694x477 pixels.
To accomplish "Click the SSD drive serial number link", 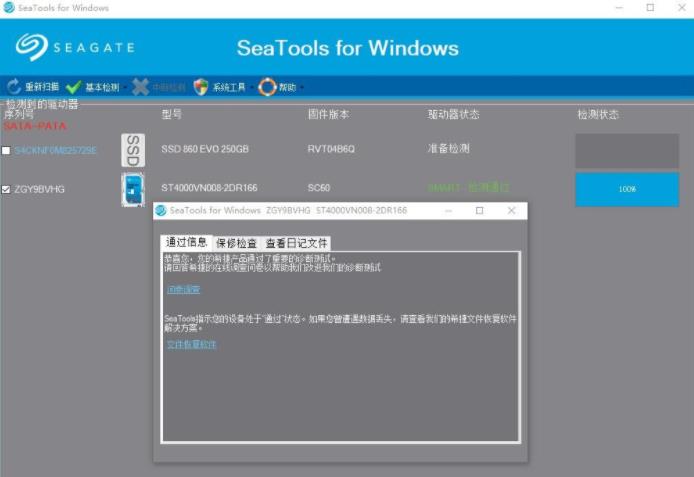I will 56,150.
